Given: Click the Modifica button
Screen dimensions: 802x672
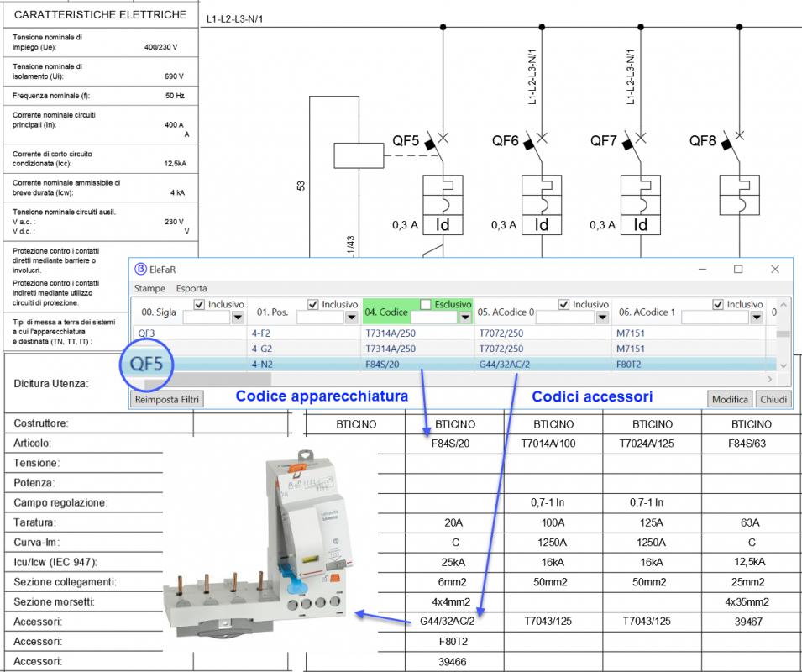Looking at the screenshot, I should point(730,399).
